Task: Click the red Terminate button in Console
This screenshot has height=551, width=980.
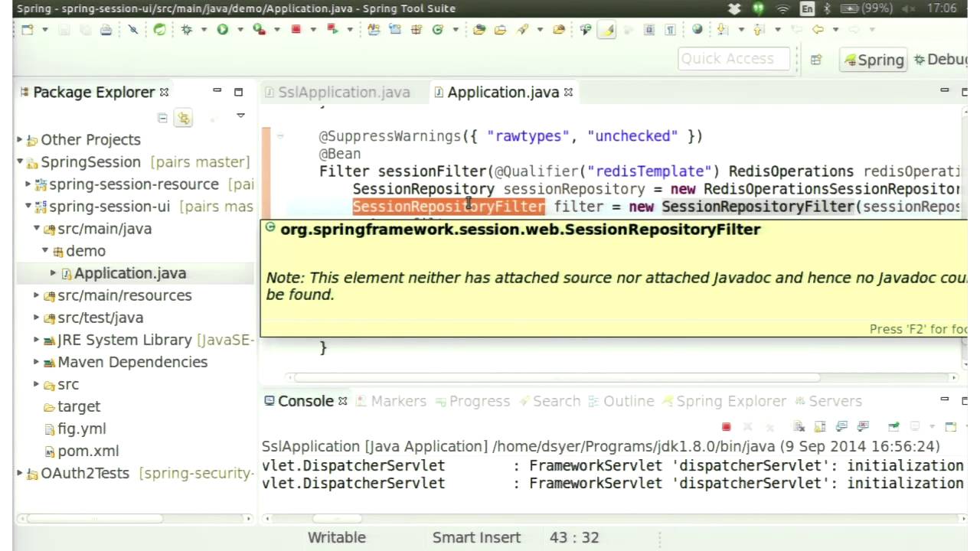Action: click(x=727, y=426)
